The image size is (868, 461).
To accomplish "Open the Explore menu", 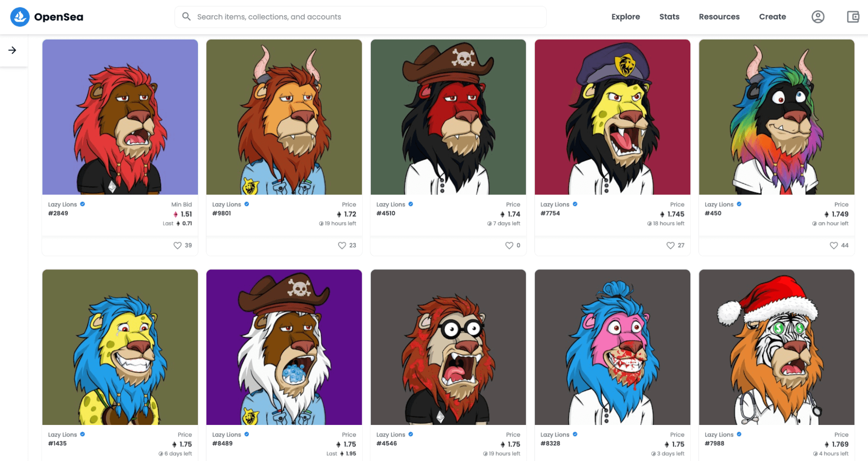I will click(x=625, y=17).
